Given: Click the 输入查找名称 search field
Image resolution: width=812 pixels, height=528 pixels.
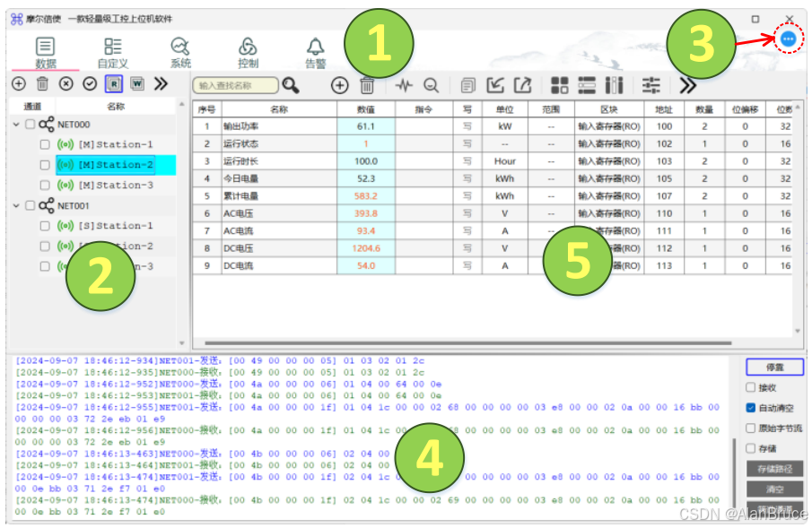Looking at the screenshot, I should (x=235, y=85).
